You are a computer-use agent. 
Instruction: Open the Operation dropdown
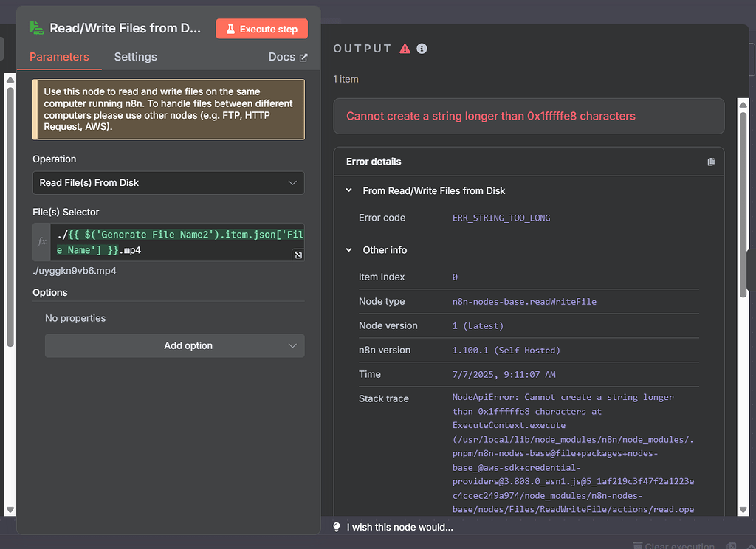coord(168,183)
